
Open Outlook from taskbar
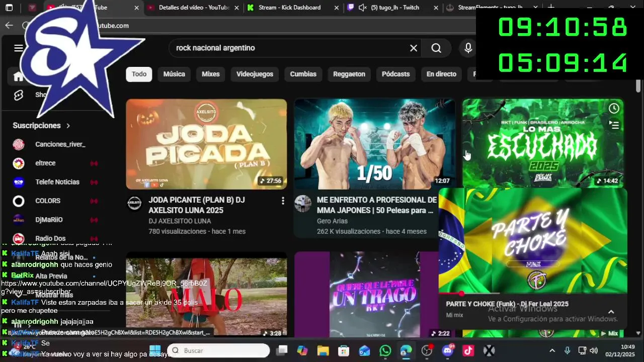364,350
